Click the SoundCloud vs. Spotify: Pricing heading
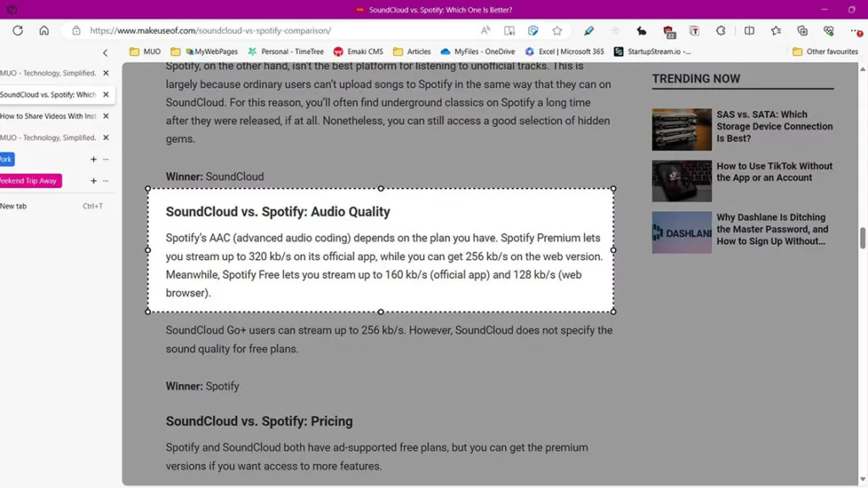Image resolution: width=868 pixels, height=488 pixels. coord(259,421)
